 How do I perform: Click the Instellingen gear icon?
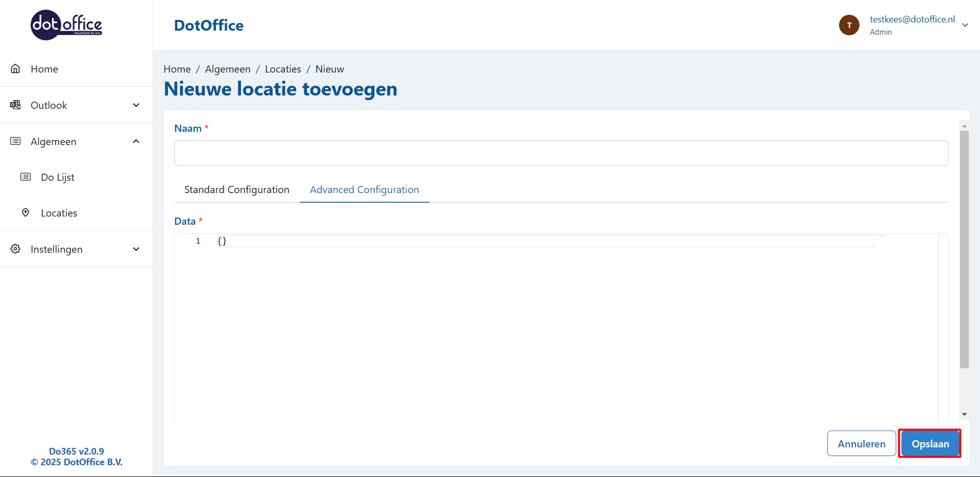click(x=16, y=249)
